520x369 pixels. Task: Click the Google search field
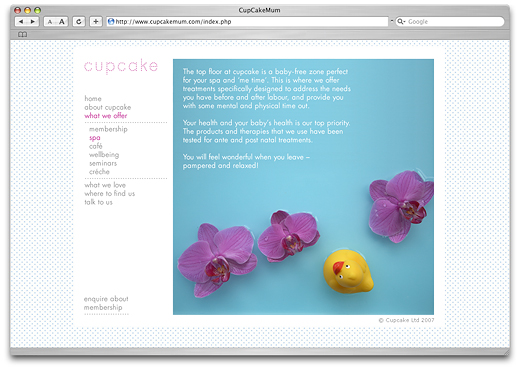pos(450,22)
